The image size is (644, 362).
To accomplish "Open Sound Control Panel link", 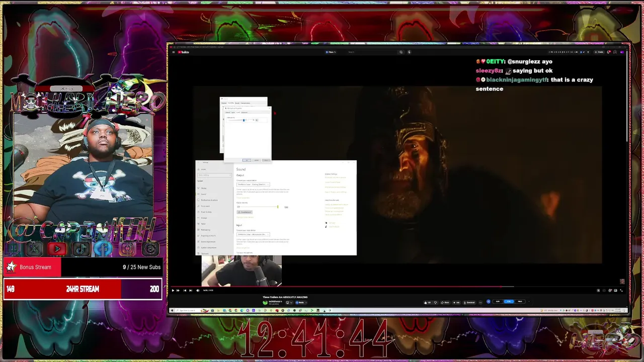I will (x=333, y=183).
